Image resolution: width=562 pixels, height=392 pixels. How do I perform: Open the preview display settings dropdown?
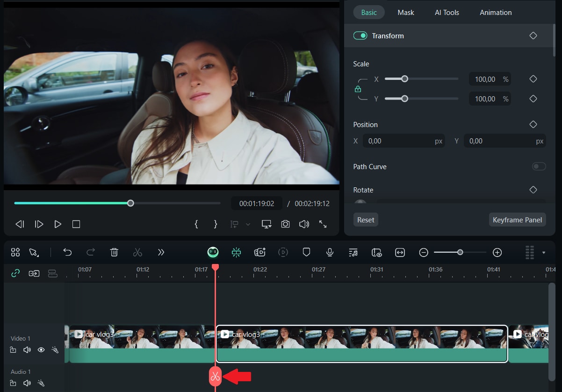pyautogui.click(x=267, y=224)
